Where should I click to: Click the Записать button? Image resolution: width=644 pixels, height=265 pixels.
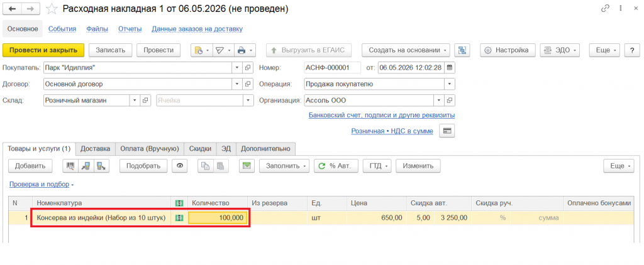(x=110, y=50)
